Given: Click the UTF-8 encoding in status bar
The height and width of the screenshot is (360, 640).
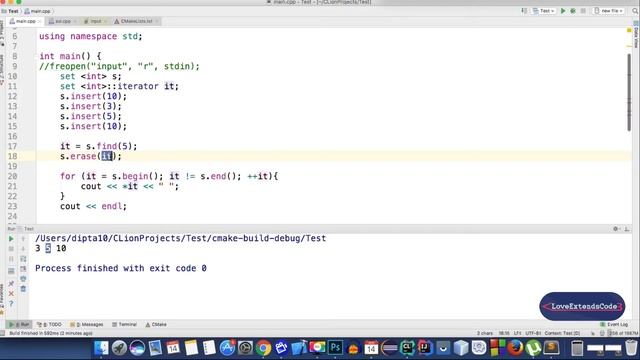Looking at the screenshot, I should point(533,333).
